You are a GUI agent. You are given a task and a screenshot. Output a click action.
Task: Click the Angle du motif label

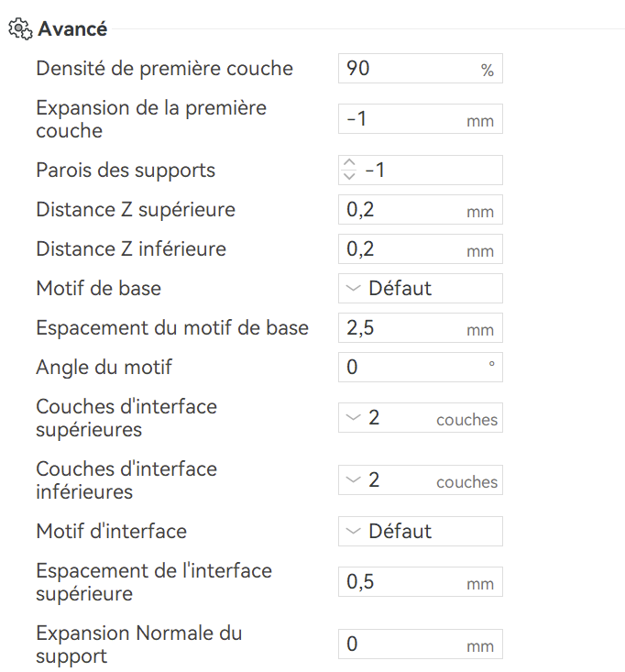[x=104, y=368]
